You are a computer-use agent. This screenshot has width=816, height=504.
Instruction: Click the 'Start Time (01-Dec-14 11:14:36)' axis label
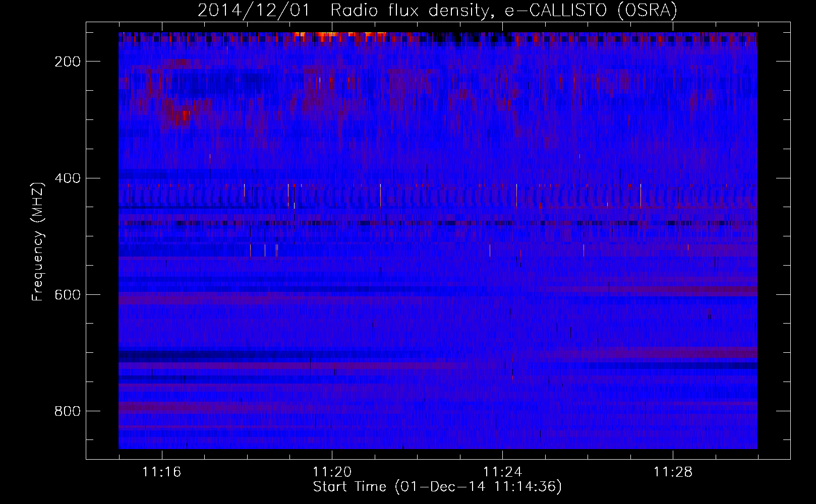[437, 487]
